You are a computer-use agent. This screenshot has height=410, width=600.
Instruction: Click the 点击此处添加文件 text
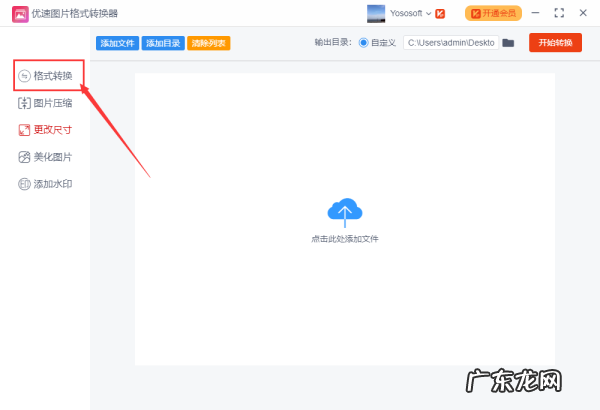pyautogui.click(x=345, y=239)
